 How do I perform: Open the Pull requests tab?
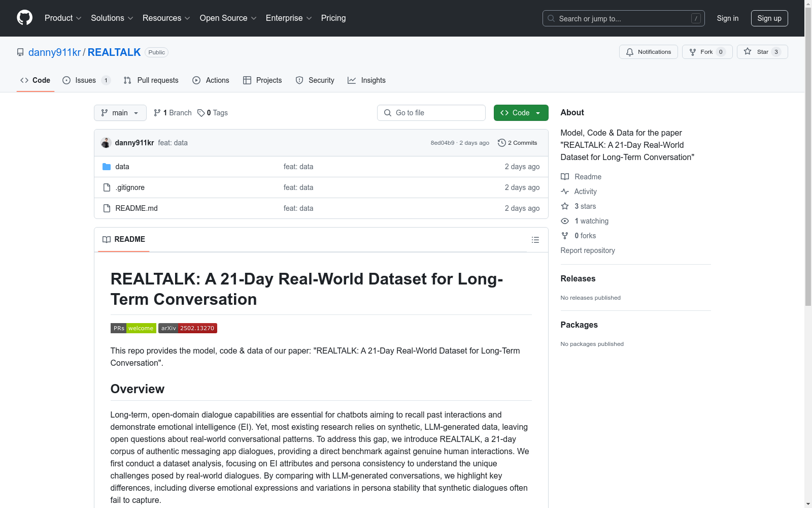(151, 80)
